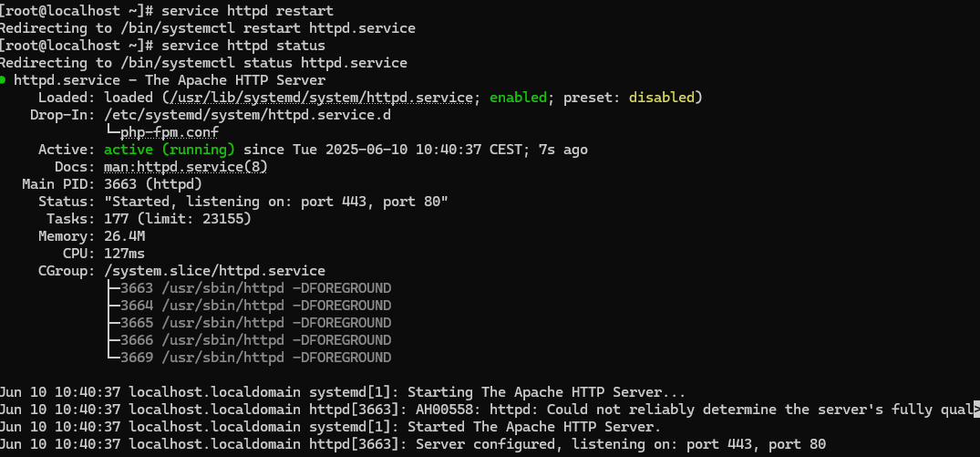Click the service httpd restart command
Screen dimensions: 980x457
(x=247, y=11)
